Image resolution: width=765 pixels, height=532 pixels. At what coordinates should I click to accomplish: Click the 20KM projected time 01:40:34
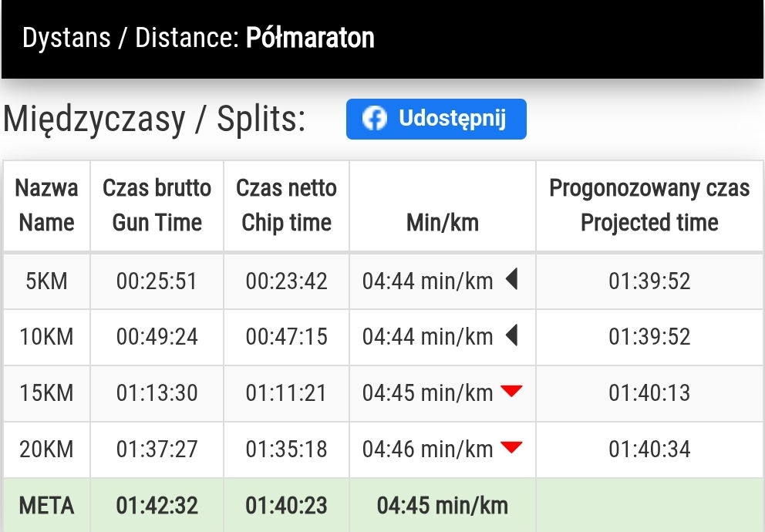click(649, 449)
